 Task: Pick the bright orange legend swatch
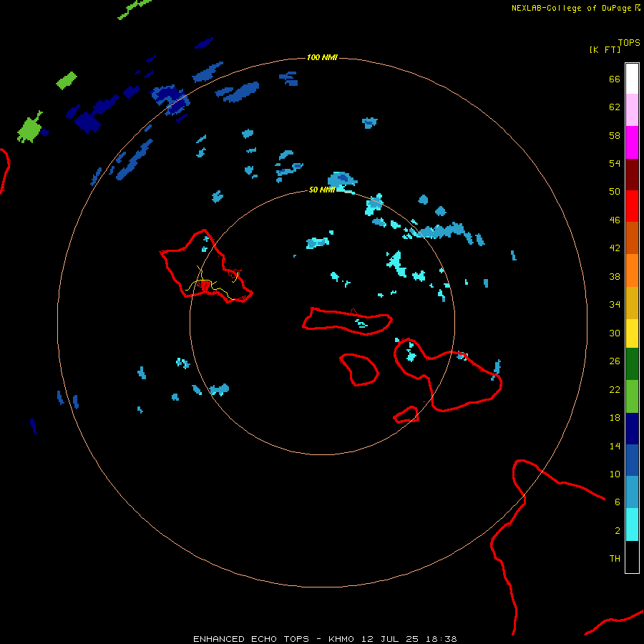tap(632, 270)
